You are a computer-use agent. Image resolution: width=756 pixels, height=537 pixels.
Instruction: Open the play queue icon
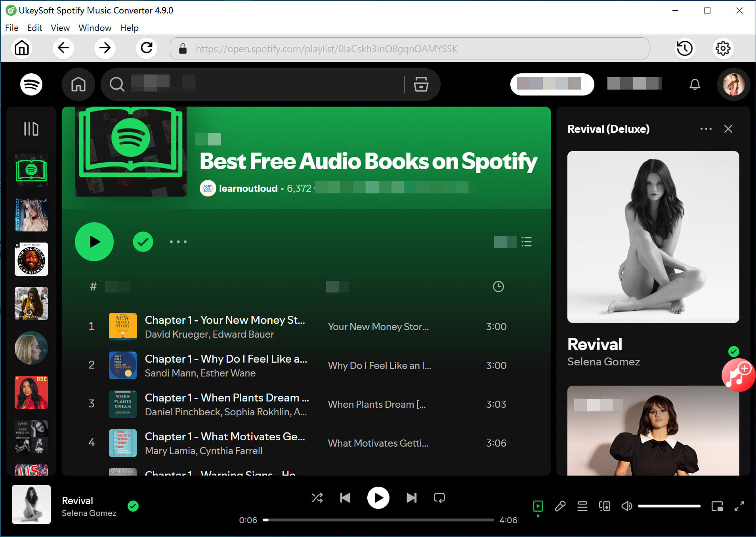click(582, 506)
